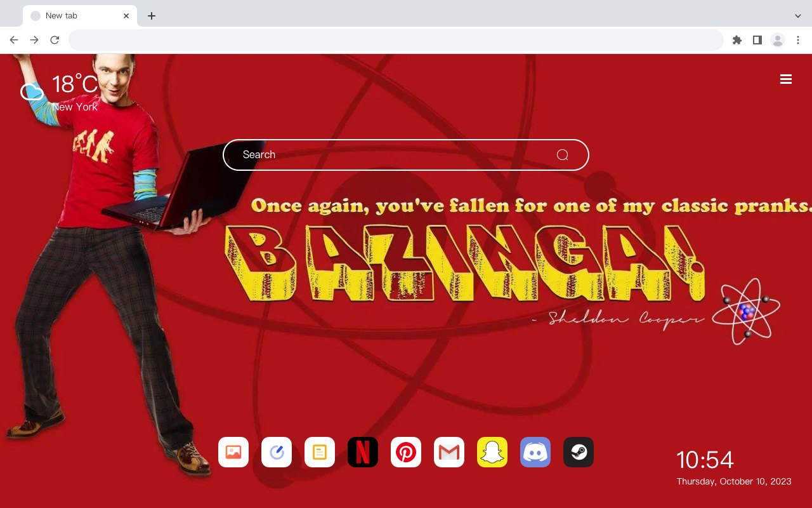Select the New tab tab
Image resolution: width=812 pixels, height=508 pixels.
tap(80, 16)
